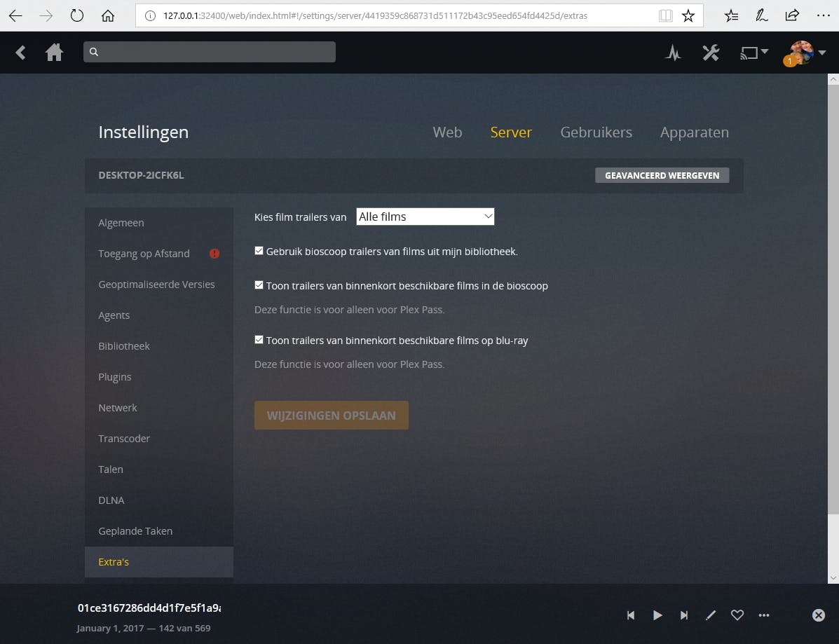Click the browser home icon
The width and height of the screenshot is (839, 644).
108,15
